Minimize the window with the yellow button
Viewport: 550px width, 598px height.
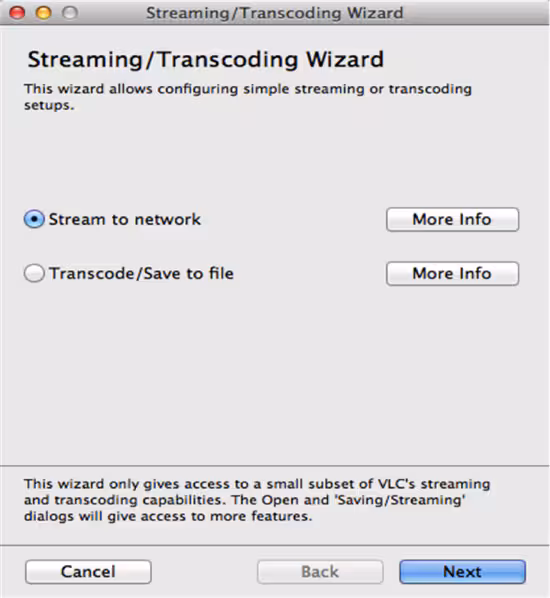tap(43, 13)
